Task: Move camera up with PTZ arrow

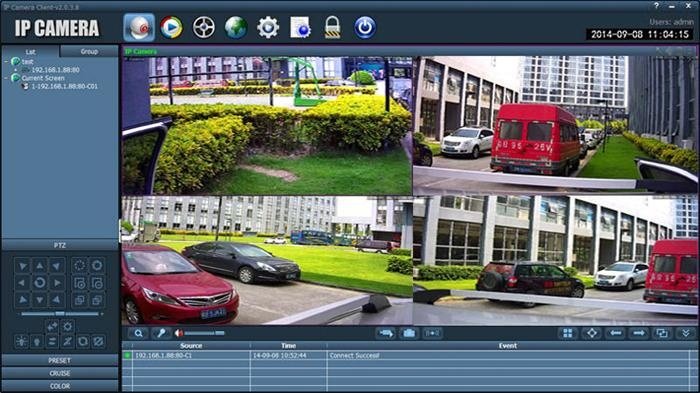Action: (40, 266)
